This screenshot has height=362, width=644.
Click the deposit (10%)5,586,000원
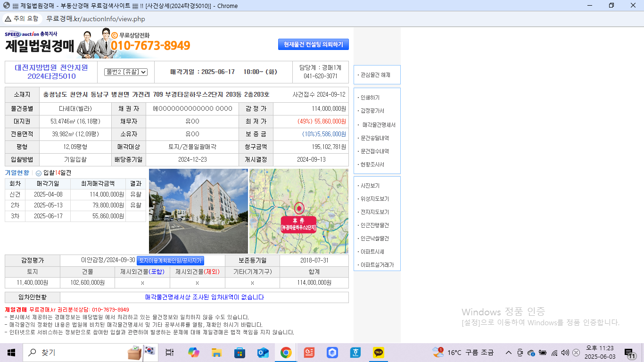[x=324, y=134]
